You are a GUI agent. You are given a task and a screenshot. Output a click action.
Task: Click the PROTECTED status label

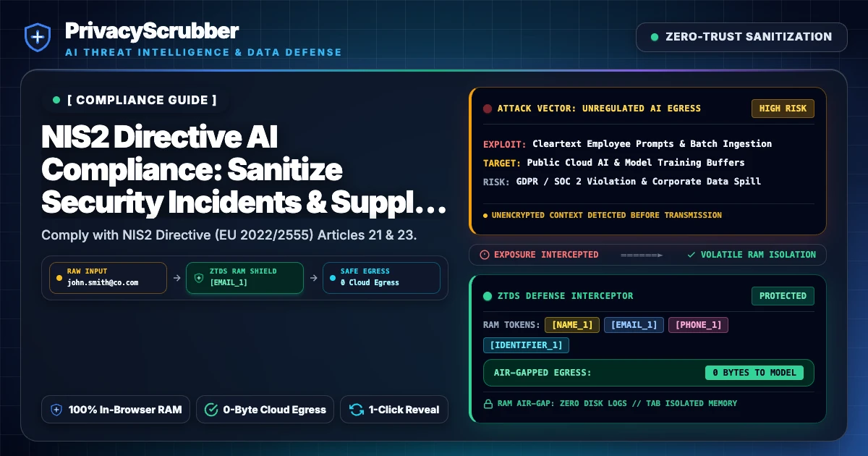[x=783, y=296]
